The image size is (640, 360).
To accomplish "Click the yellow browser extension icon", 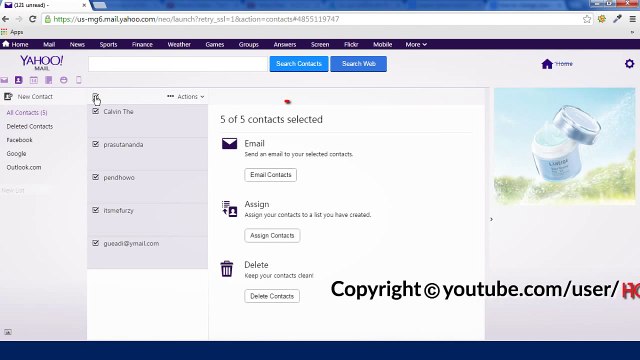I will click(602, 19).
